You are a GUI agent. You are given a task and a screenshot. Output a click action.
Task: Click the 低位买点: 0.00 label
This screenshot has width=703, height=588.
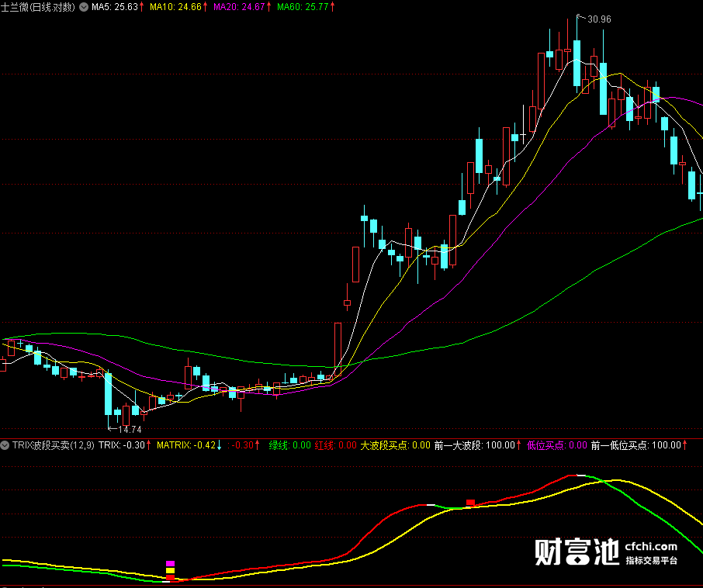coord(556,445)
